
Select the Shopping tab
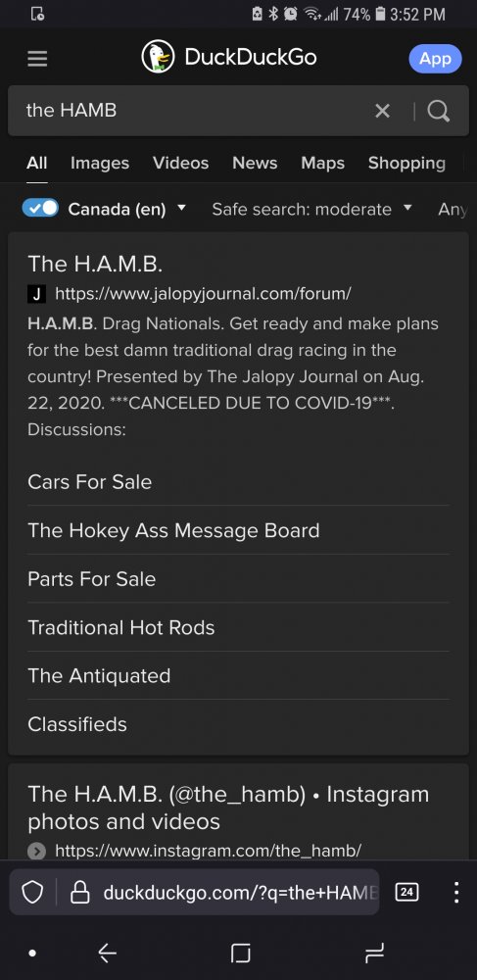pyautogui.click(x=406, y=163)
